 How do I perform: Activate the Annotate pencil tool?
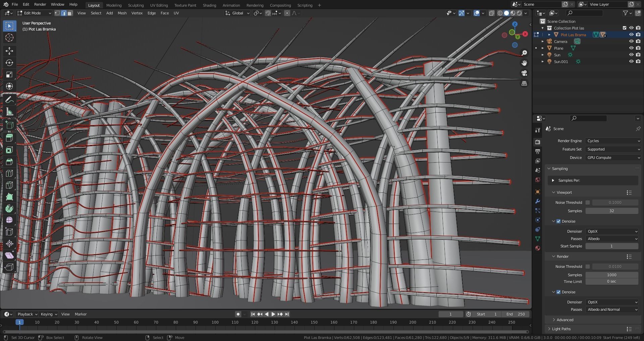[9, 100]
